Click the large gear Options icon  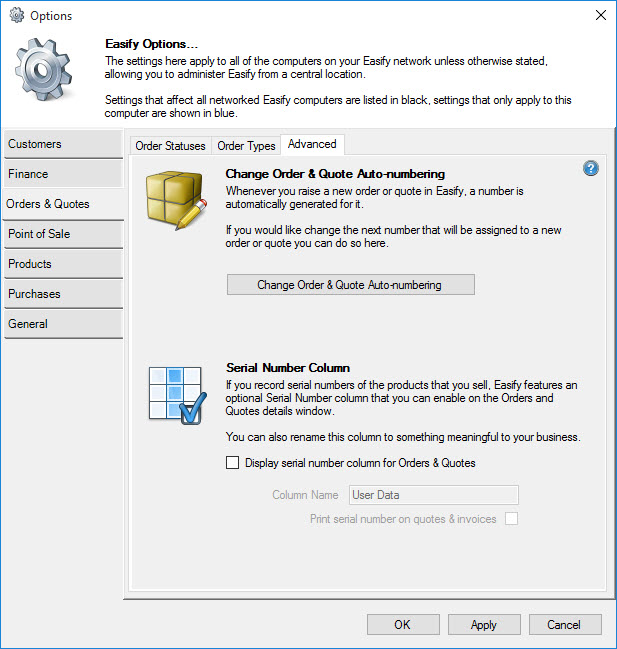46,74
